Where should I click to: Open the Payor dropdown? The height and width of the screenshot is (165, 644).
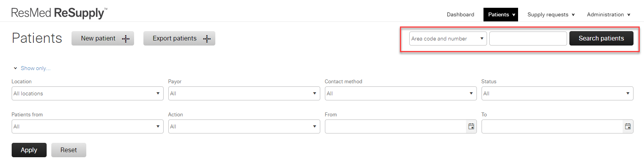pyautogui.click(x=244, y=93)
